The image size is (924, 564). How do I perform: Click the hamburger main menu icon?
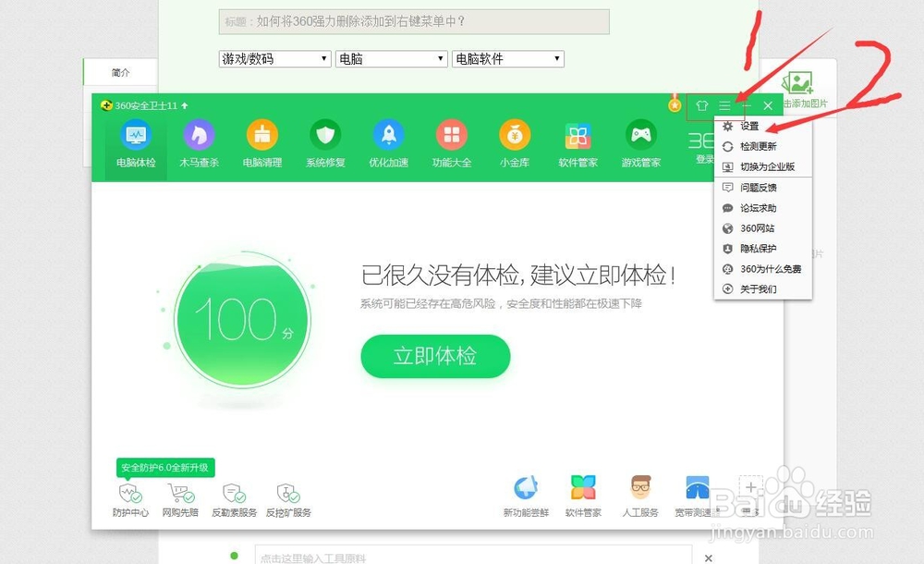click(724, 105)
